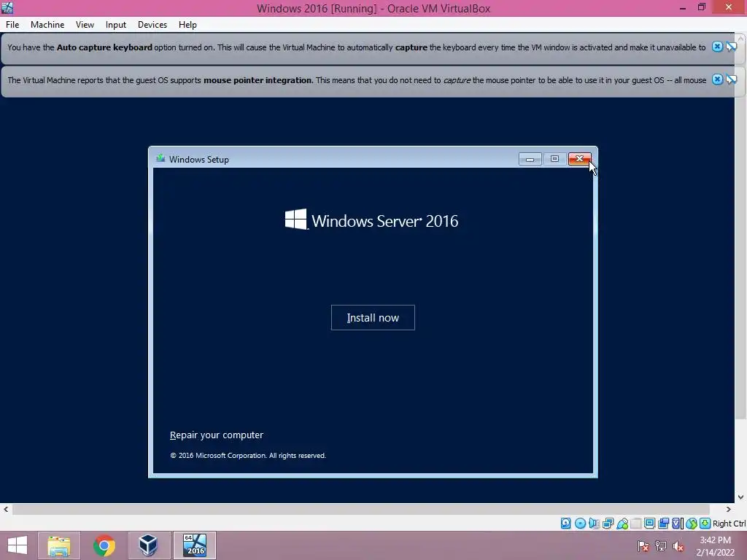Click the recording indicator in status bar
The width and height of the screenshot is (747, 560).
[x=663, y=524]
